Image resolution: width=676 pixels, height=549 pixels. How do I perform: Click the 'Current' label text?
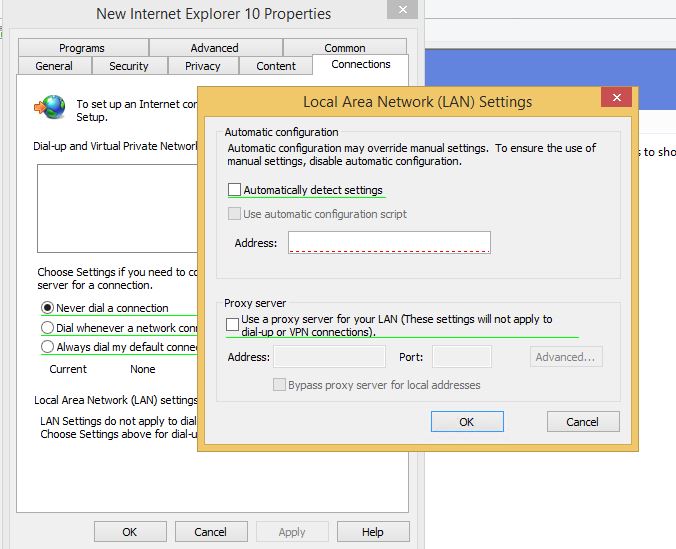68,369
